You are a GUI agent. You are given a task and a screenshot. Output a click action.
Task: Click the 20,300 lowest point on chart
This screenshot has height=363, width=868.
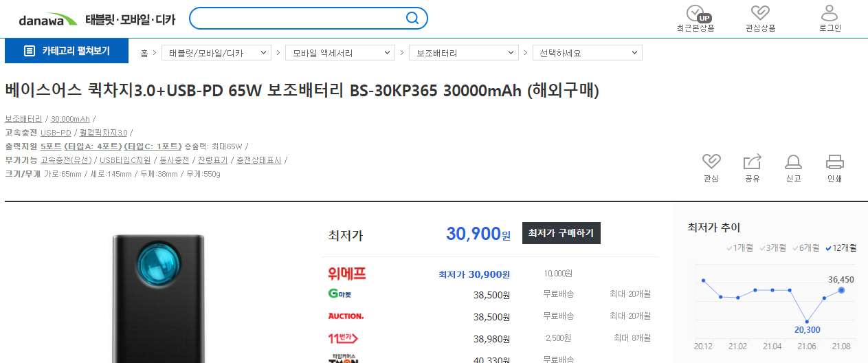(807, 321)
